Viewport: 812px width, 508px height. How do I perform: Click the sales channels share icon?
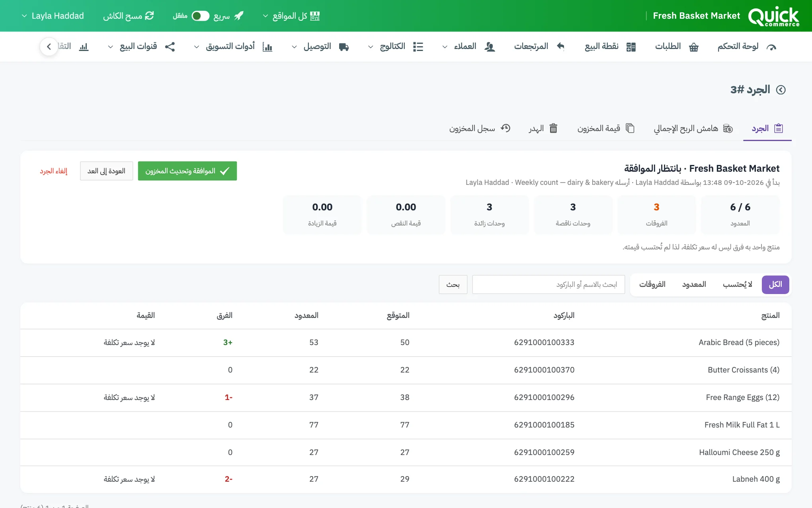pos(170,47)
